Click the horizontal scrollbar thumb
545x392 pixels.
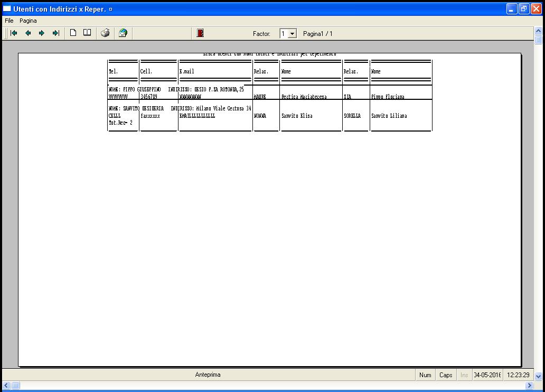[x=16, y=385]
